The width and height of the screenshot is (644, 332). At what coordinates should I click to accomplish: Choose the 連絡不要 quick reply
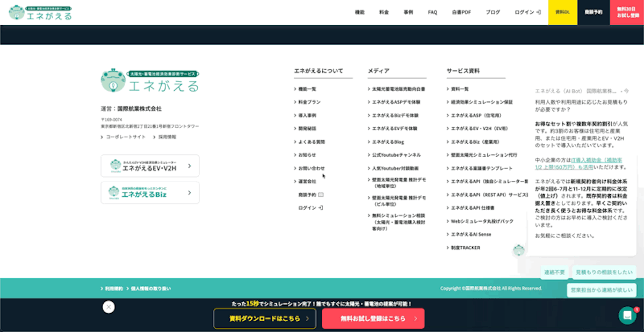coord(554,272)
